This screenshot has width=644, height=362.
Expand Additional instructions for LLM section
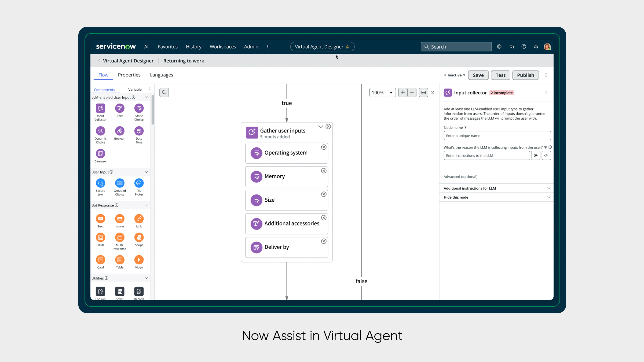coord(548,188)
